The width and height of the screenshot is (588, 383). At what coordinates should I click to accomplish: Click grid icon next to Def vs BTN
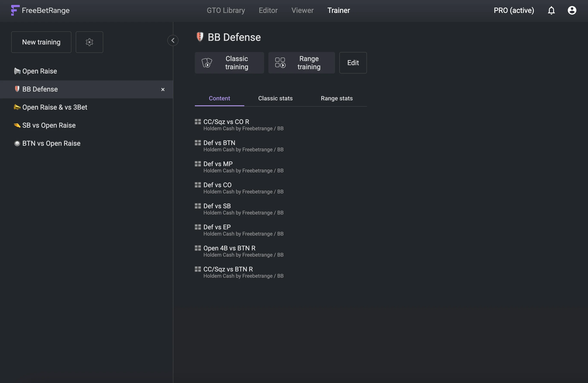pyautogui.click(x=198, y=142)
